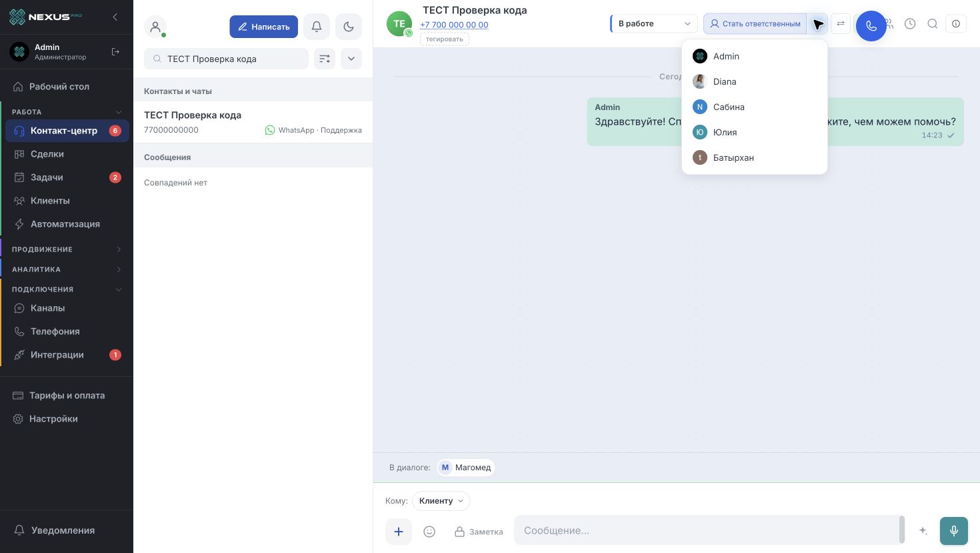The width and height of the screenshot is (980, 553).
Task: Select Diana in the responsible dropdown list
Action: [755, 81]
